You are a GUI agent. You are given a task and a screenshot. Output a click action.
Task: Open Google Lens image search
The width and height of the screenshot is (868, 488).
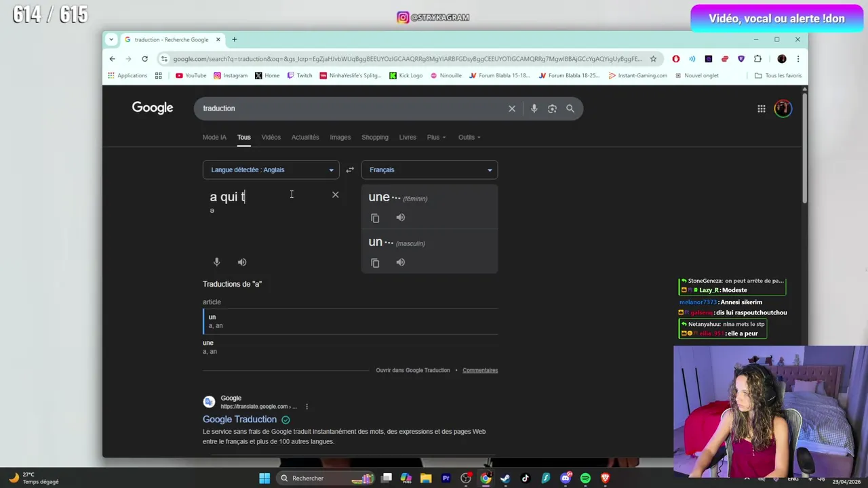click(552, 108)
